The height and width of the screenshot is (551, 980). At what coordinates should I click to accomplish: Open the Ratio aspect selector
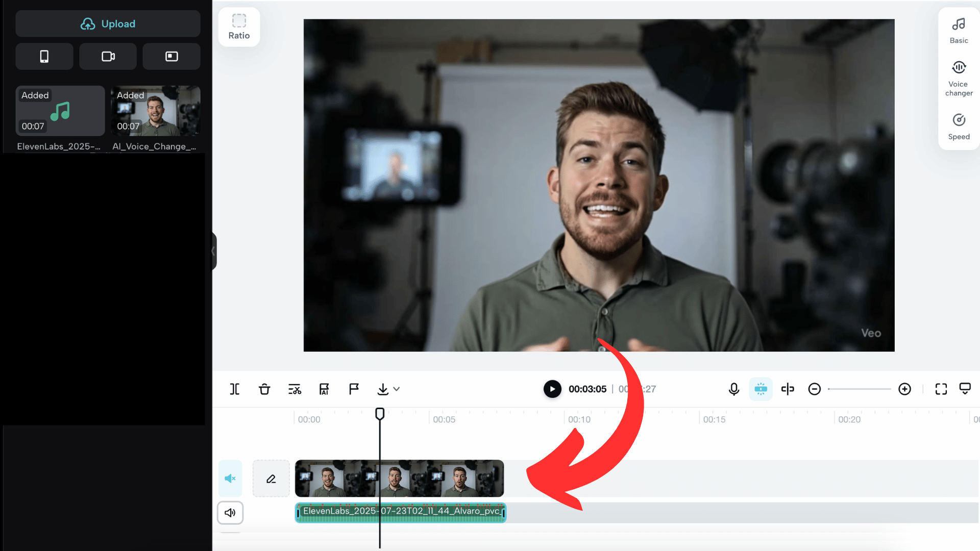[x=239, y=27]
